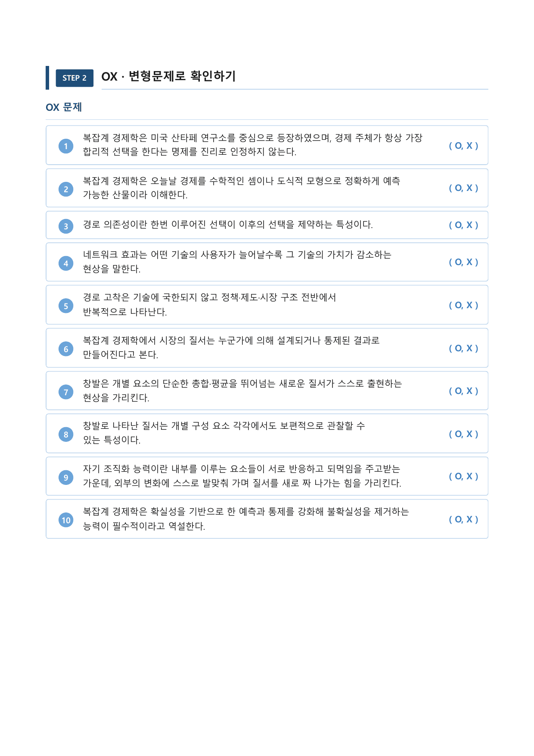Click the line starting '경로 고착은 기술에 국한되지'
The width and height of the screenshot is (534, 756).
pyautogui.click(x=209, y=297)
